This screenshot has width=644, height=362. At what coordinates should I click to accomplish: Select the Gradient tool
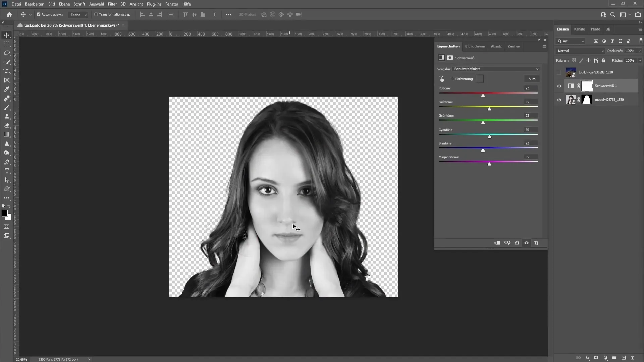click(7, 134)
